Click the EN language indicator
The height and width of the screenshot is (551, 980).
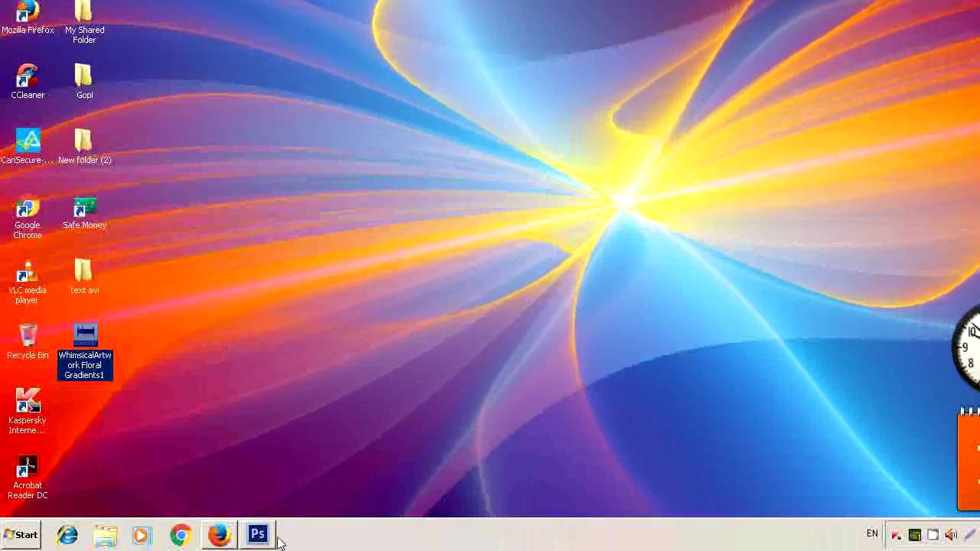872,533
